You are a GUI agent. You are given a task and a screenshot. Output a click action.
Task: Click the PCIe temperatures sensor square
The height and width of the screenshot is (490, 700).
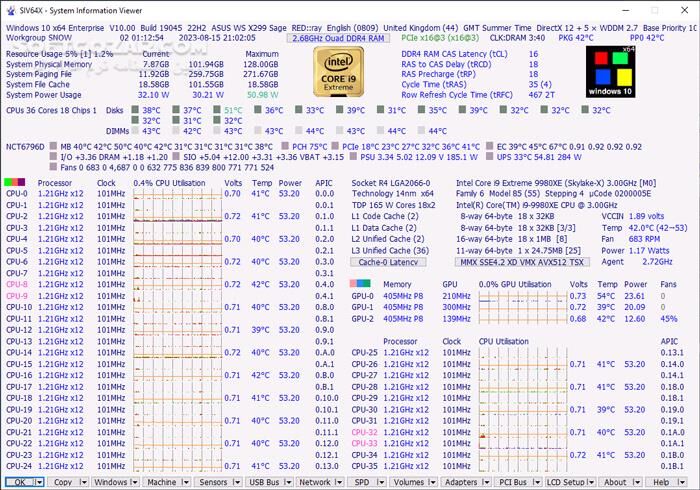click(335, 146)
